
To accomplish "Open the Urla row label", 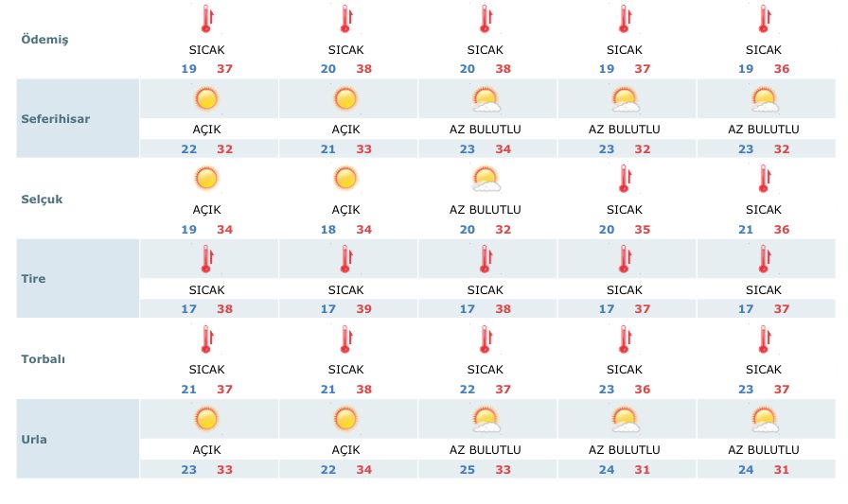I will pyautogui.click(x=34, y=440).
